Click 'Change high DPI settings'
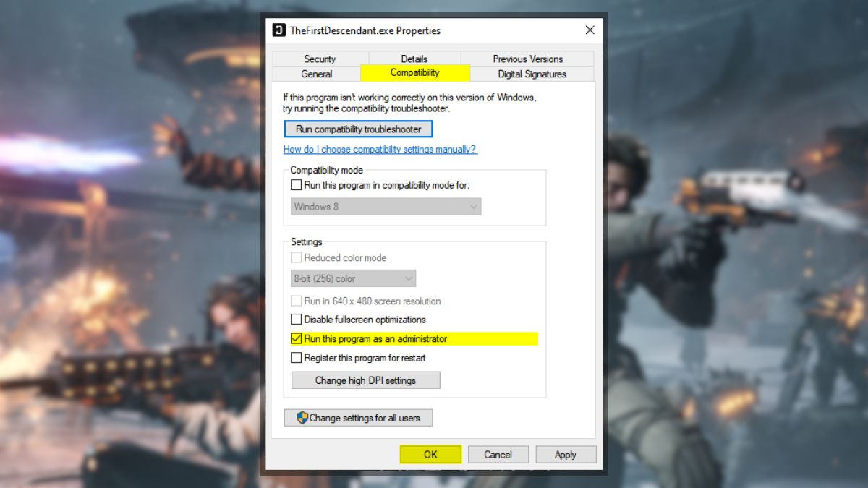The height and width of the screenshot is (488, 868). click(x=365, y=380)
